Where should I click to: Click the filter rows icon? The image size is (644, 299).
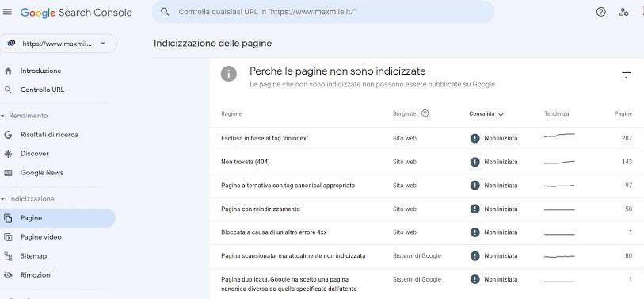click(x=626, y=75)
